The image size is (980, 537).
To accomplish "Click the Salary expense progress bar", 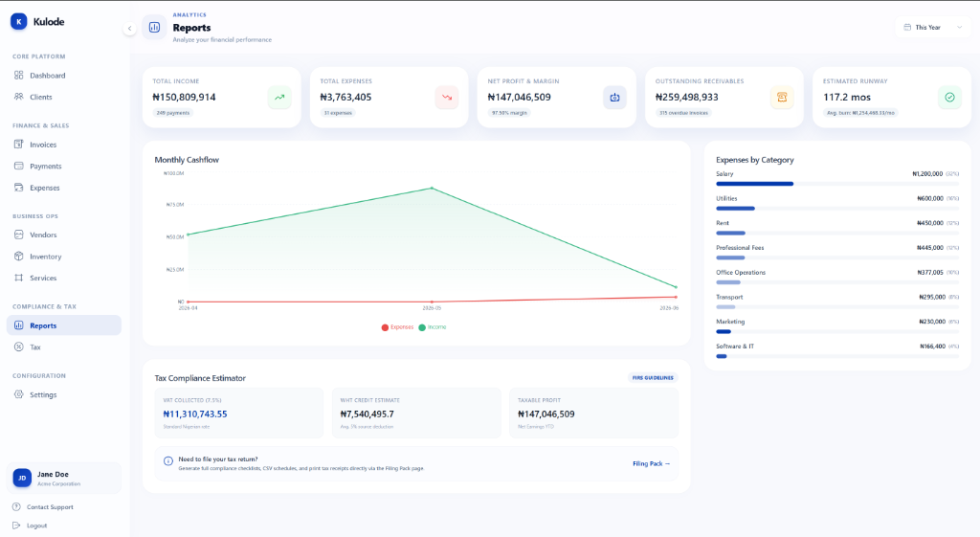I will pyautogui.click(x=836, y=184).
